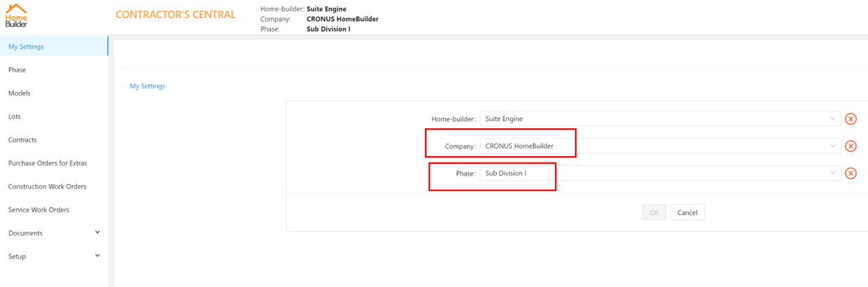Open the Company dropdown showing CRONUS HomeBuilder
Screen dimensions: 868x287
pos(660,146)
